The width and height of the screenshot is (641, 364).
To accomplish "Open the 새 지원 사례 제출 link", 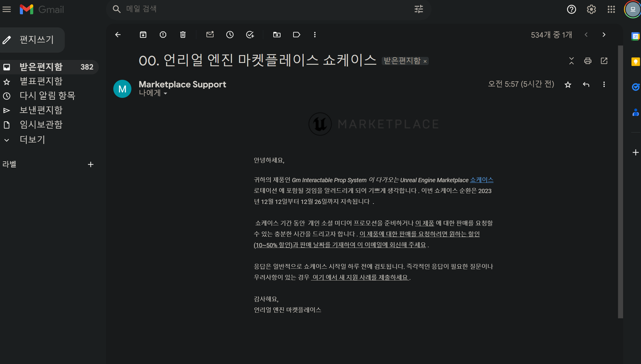I will [x=360, y=277].
